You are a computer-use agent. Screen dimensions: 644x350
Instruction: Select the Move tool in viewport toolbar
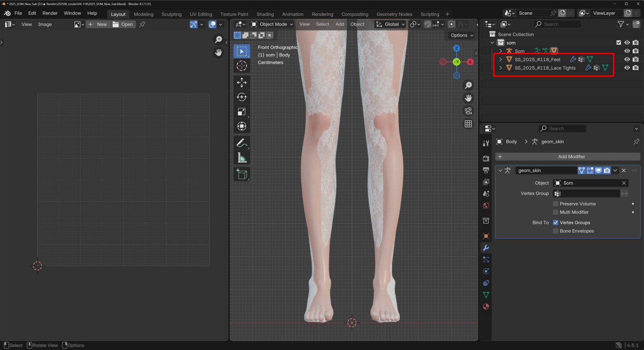241,82
